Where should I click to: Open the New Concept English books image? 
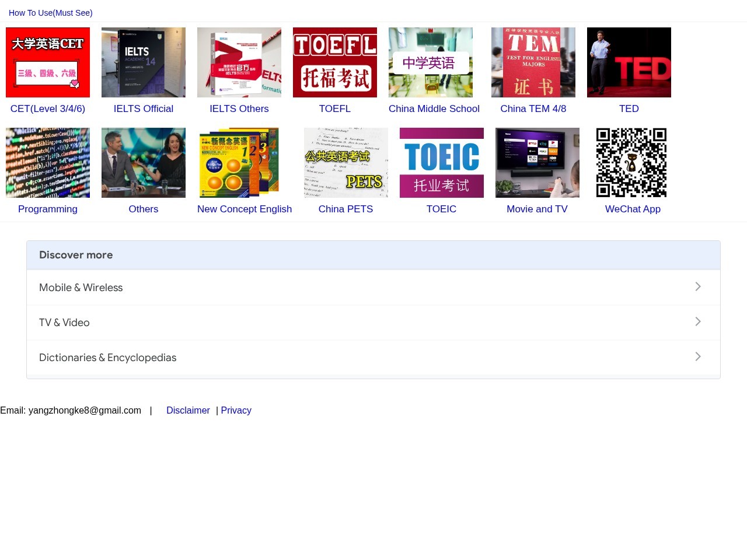coord(239,163)
